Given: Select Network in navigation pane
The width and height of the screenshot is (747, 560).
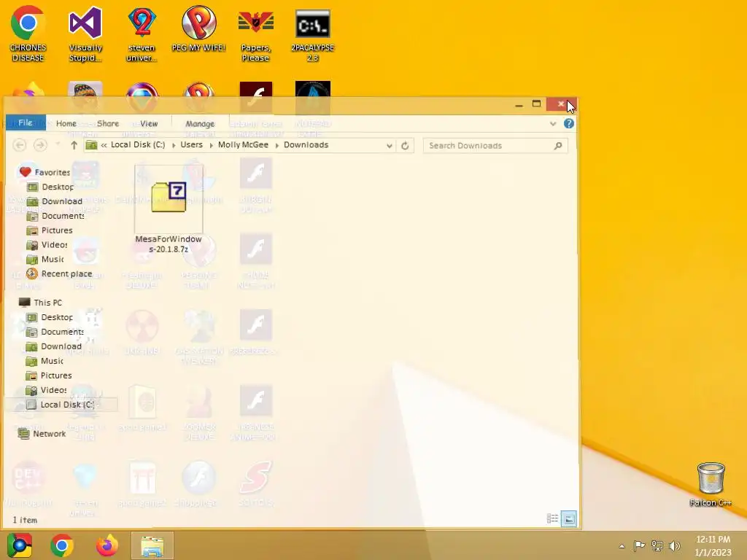Looking at the screenshot, I should click(x=42, y=434).
